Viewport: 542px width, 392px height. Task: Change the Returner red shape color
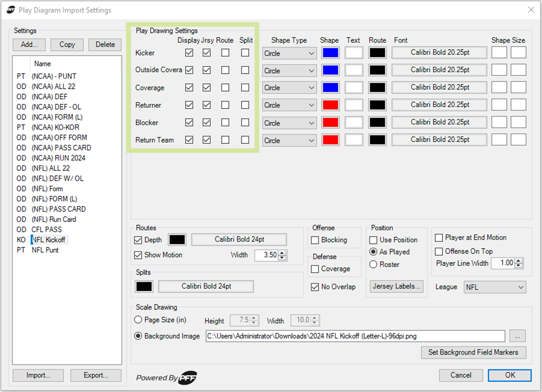tap(330, 105)
